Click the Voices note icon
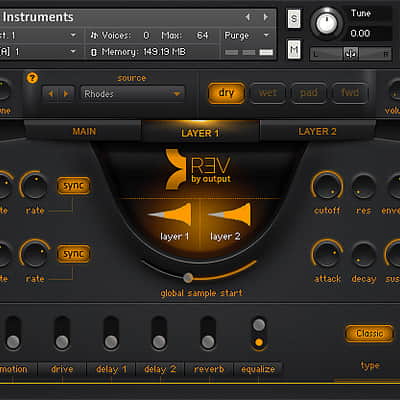 (95, 35)
